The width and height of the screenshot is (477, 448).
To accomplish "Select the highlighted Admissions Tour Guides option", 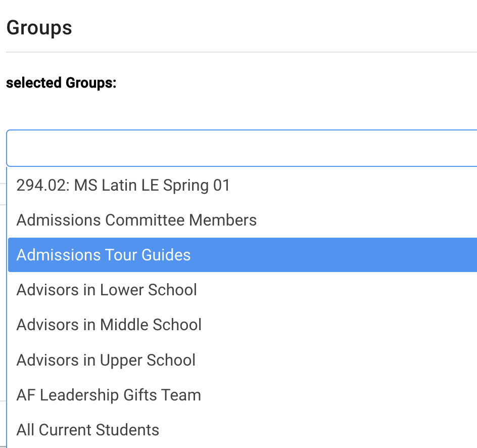I will [x=104, y=255].
